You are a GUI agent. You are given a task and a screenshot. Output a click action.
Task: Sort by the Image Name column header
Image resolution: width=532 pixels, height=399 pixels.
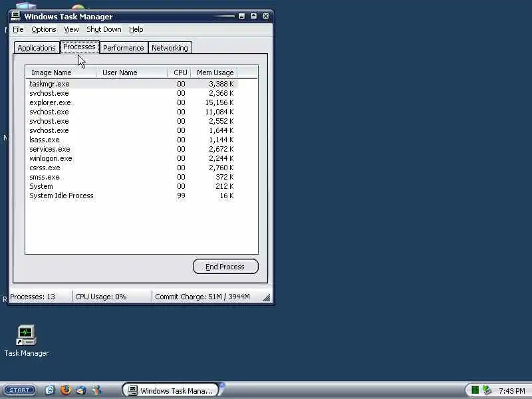coord(61,72)
